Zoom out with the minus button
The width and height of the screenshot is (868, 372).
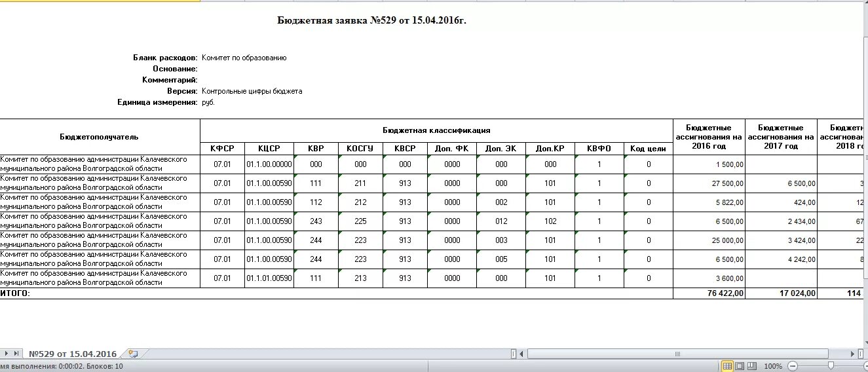point(793,366)
